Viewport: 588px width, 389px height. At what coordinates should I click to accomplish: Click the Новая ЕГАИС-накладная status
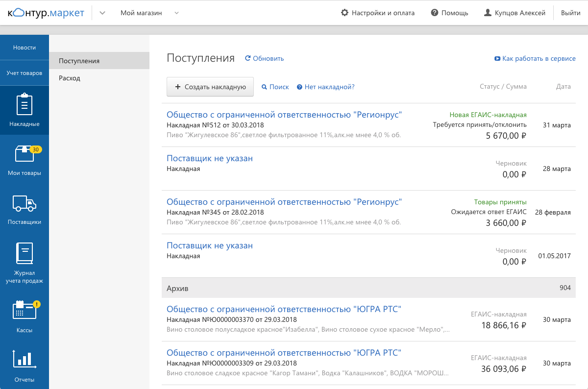point(488,115)
